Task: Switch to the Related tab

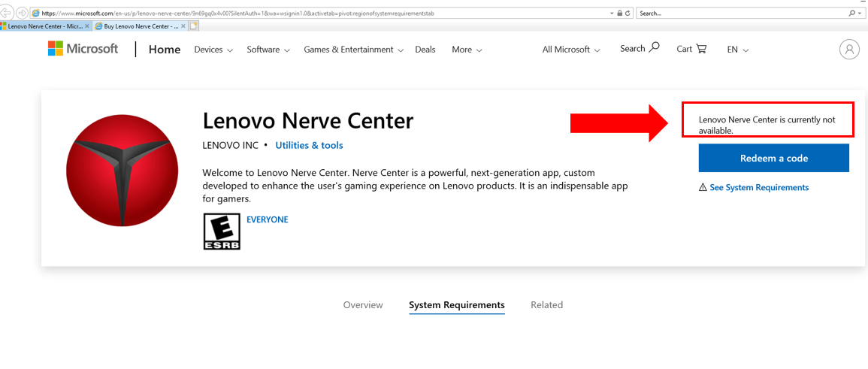Action: 547,305
